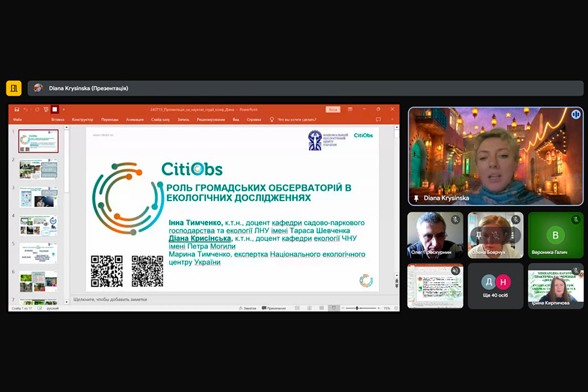Click the yellow Meet presentation icon

[x=14, y=88]
